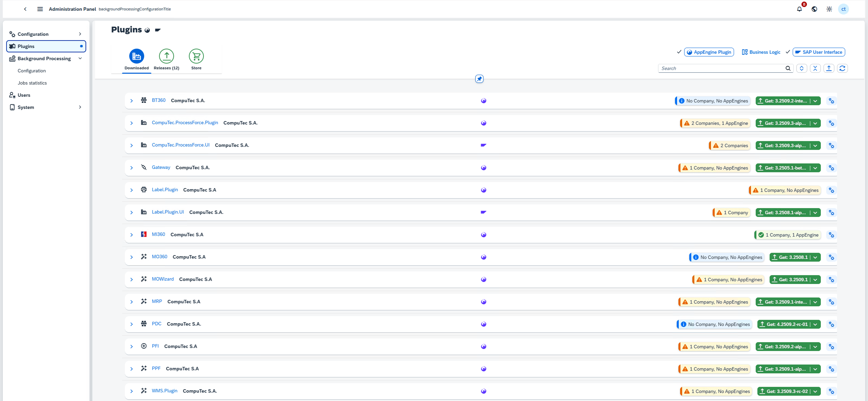Click the upload icon next to the search field
Screen dimensions: 868x401
pos(829,68)
